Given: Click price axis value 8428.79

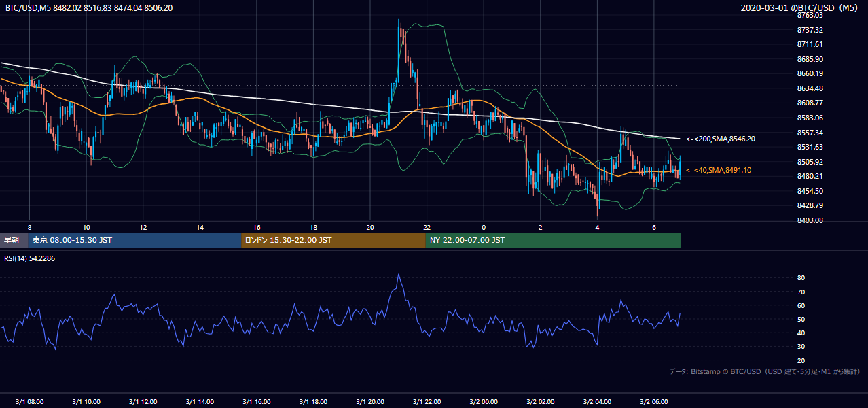Looking at the screenshot, I should [x=810, y=205].
